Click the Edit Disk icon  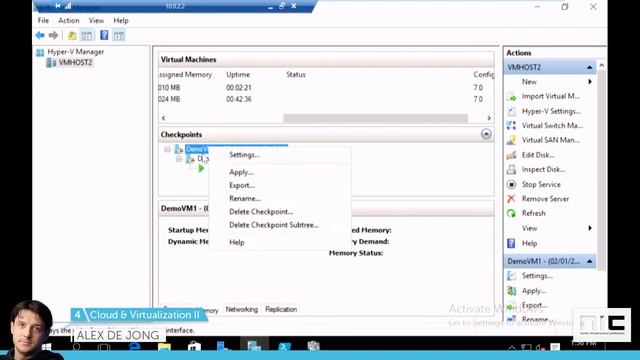point(511,155)
